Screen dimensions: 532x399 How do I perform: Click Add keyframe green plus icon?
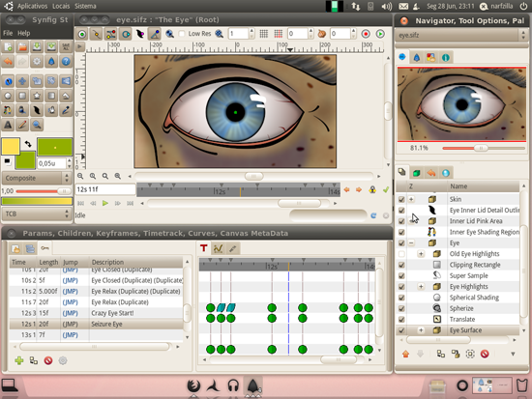coord(19,360)
